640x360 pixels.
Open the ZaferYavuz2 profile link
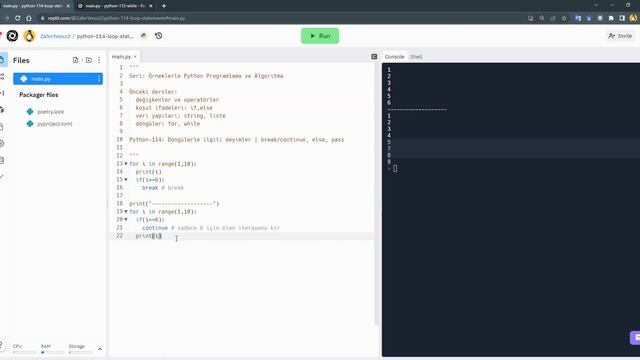55,36
